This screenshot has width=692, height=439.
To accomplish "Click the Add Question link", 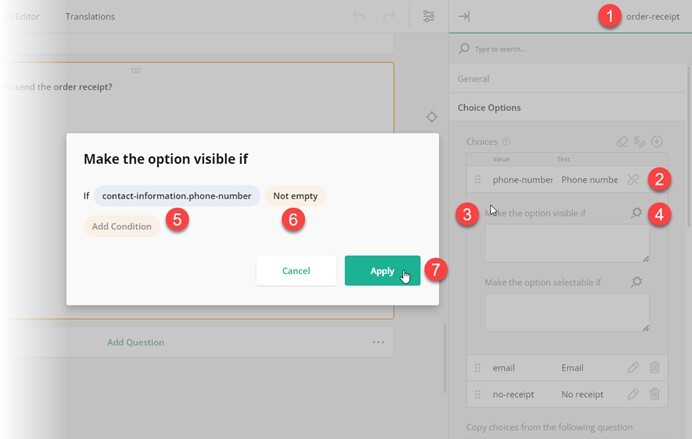I will [x=135, y=342].
